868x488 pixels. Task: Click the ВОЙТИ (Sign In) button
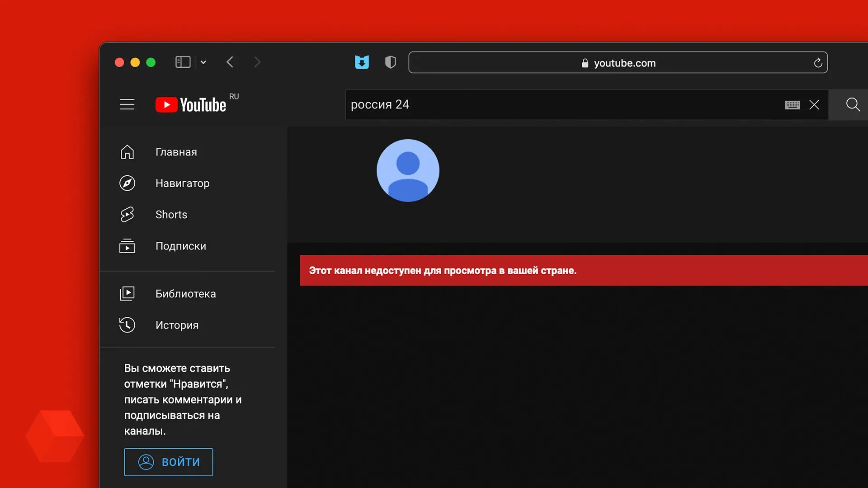click(x=168, y=462)
